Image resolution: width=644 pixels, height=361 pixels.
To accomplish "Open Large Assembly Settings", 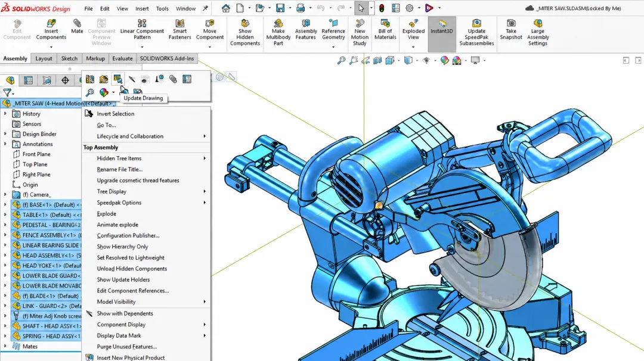I will tap(538, 33).
